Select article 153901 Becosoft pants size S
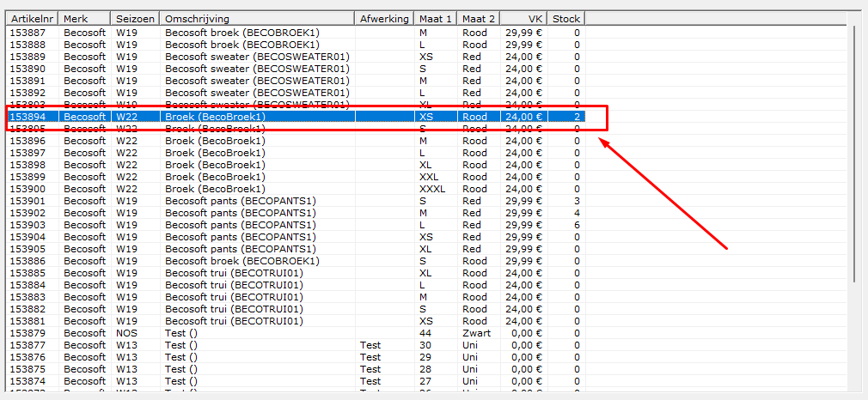Viewport: 868px width, 400px height. tap(296, 201)
